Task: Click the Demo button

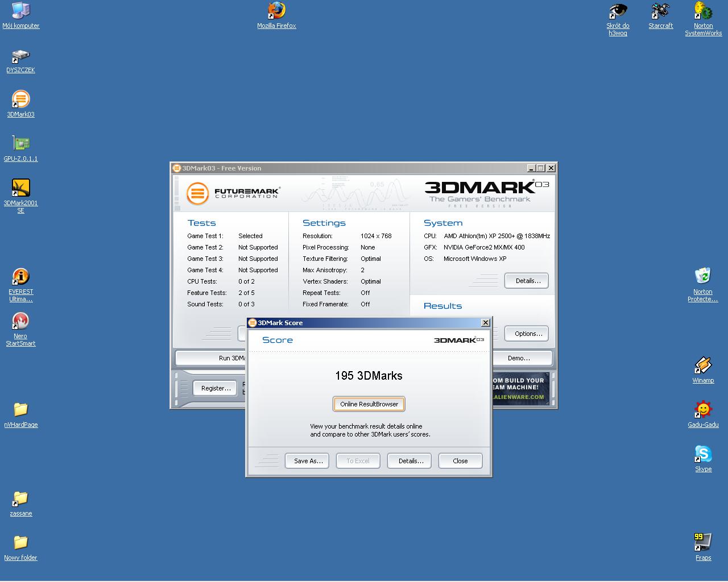Action: 522,358
